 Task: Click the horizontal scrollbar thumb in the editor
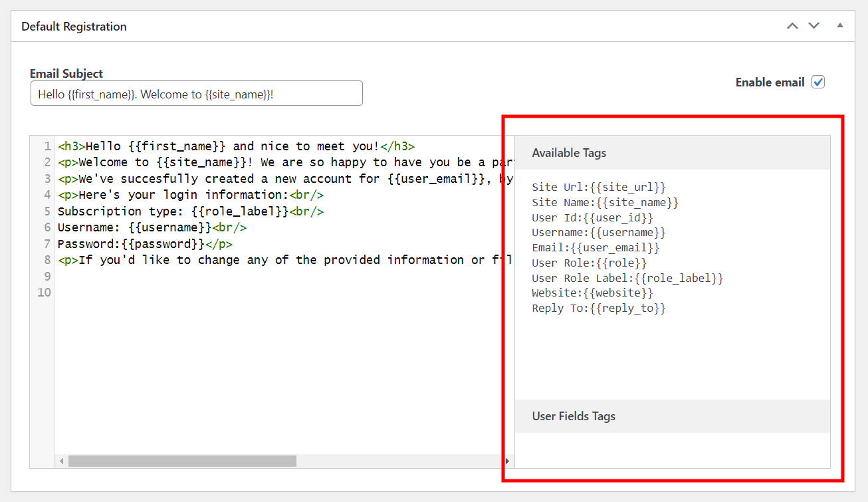(x=181, y=461)
